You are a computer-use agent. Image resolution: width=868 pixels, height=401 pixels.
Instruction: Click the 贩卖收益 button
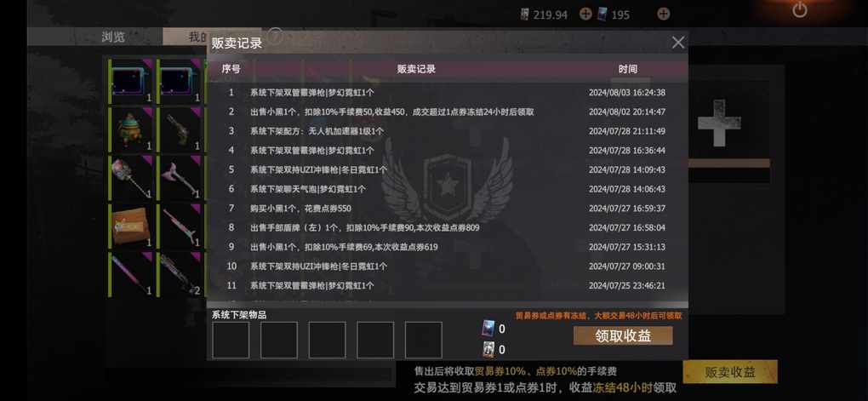point(730,372)
